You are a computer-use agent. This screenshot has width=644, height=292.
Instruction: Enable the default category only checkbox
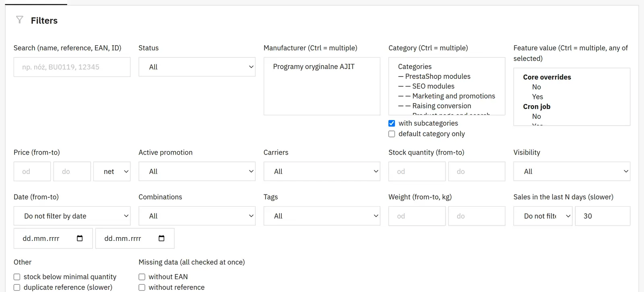[x=392, y=134]
